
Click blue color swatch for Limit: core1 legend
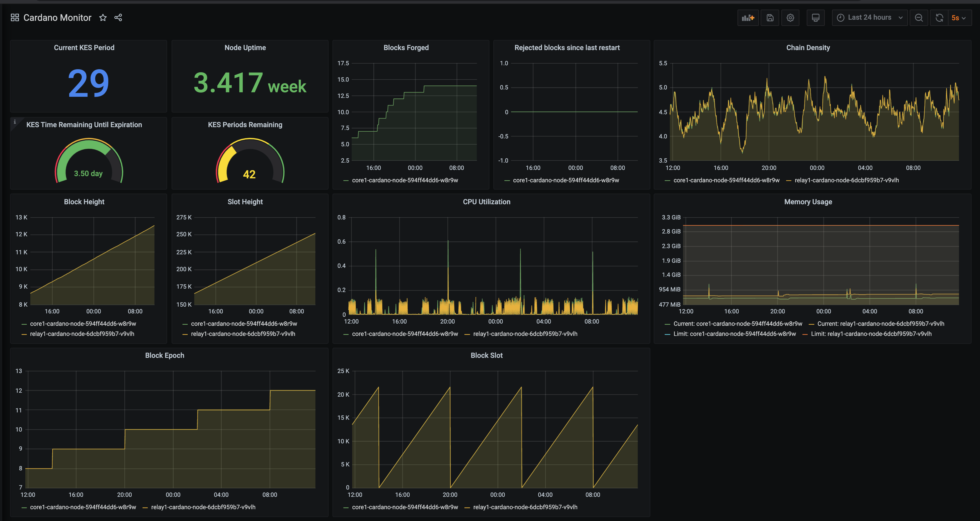(667, 334)
